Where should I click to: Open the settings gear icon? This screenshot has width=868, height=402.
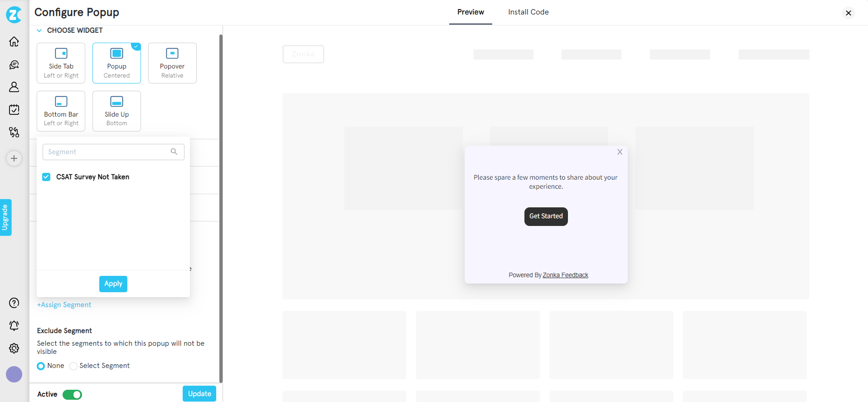[x=14, y=348]
